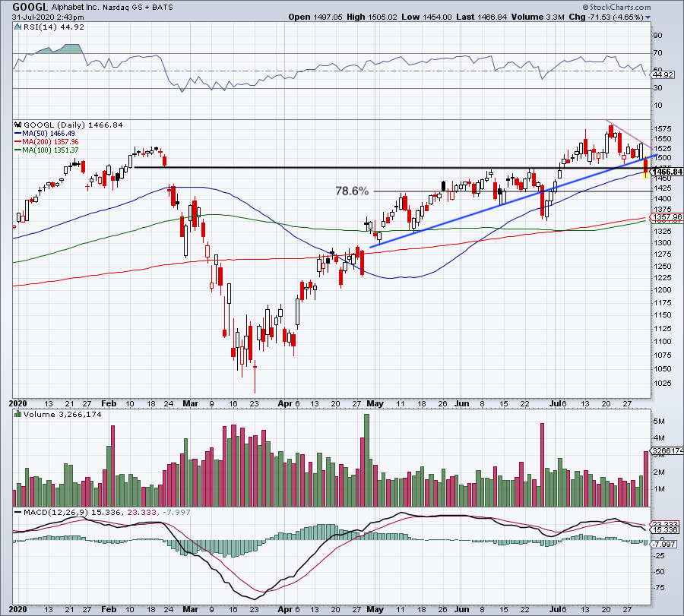Click the 1357.96 moving average tag on right axis
This screenshot has width=684, height=616.
point(667,216)
